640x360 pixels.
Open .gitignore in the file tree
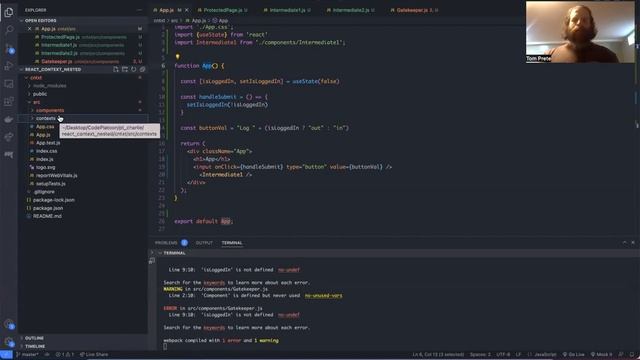point(44,192)
